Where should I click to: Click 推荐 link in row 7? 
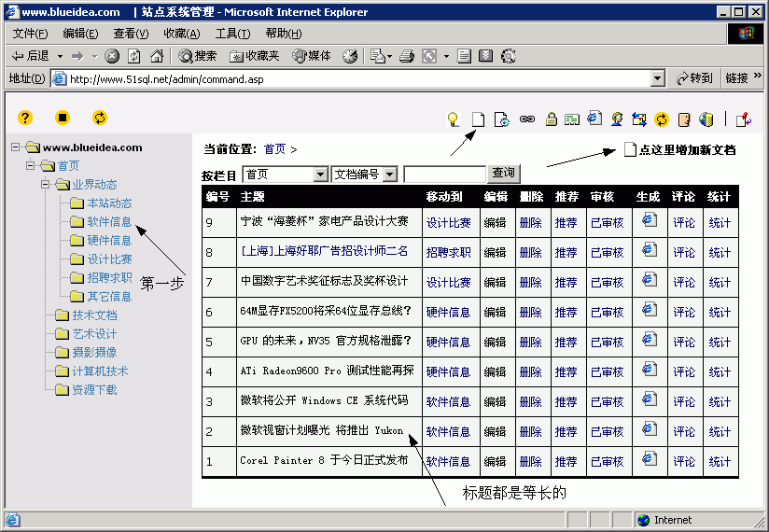[566, 283]
